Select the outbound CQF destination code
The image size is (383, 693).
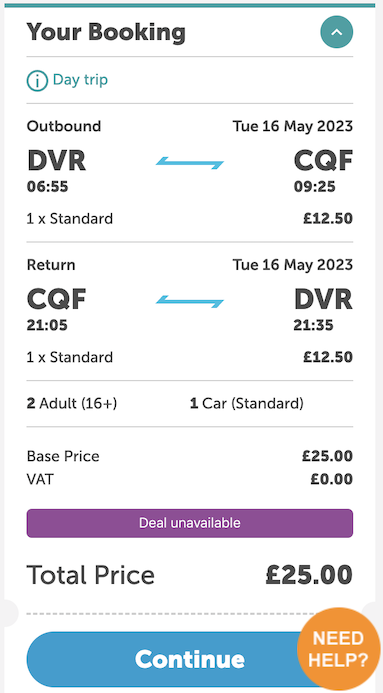(323, 160)
